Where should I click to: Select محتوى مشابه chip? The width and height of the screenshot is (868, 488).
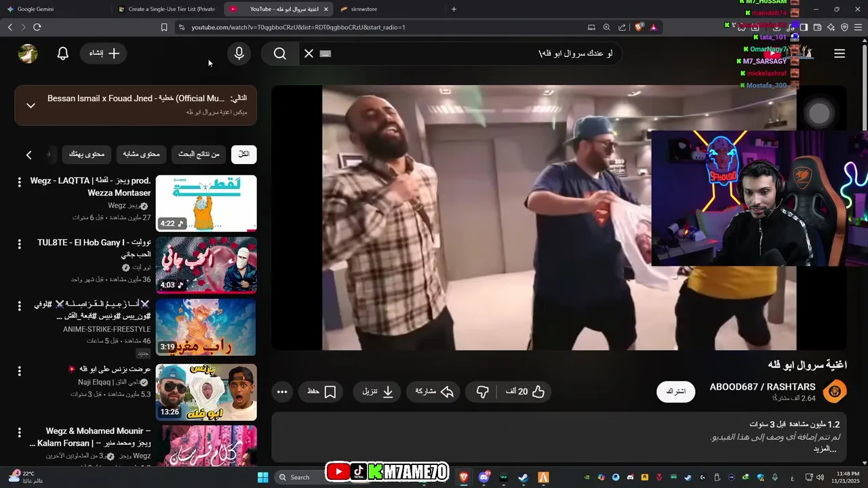pos(141,155)
